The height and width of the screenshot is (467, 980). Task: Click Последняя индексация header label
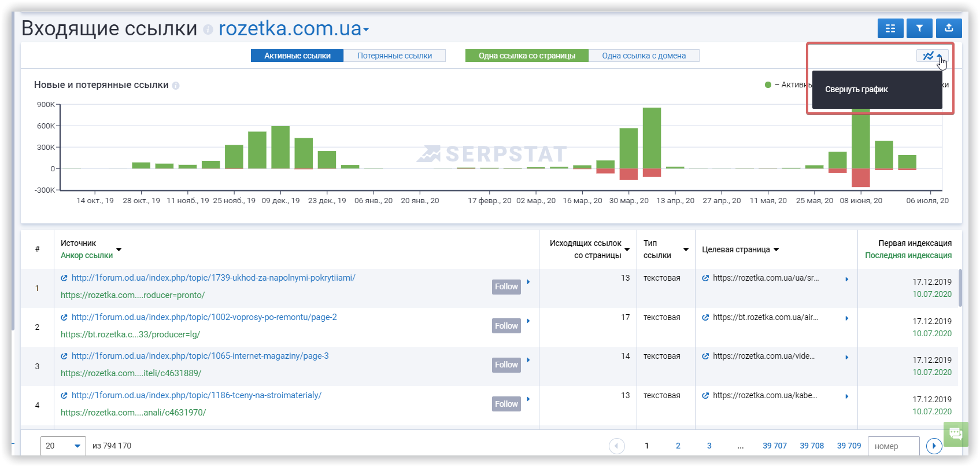[x=908, y=255]
